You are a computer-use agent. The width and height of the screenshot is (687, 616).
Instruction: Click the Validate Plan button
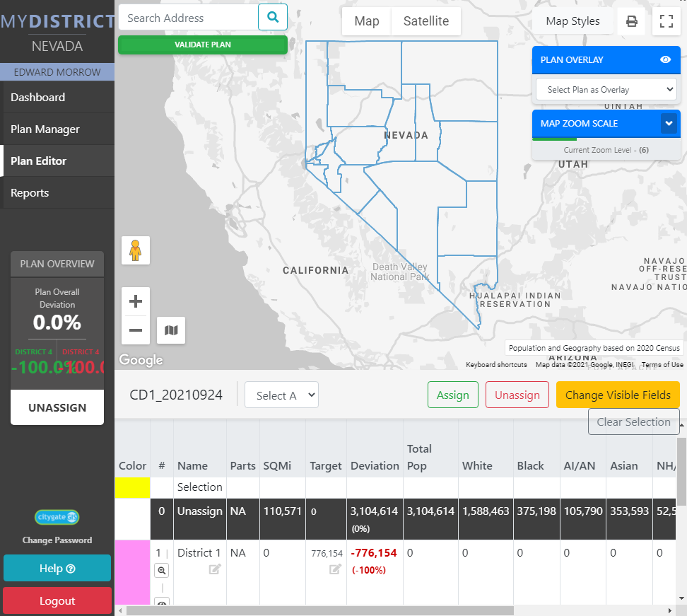[x=203, y=45]
